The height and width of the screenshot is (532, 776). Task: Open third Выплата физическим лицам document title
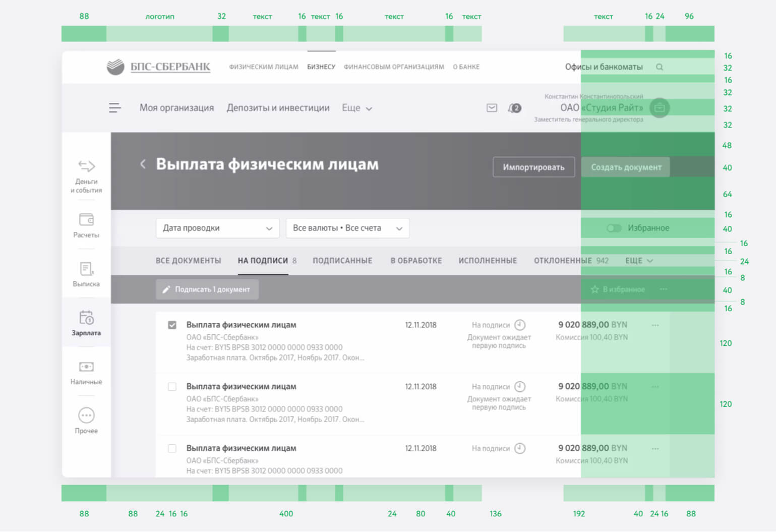coord(242,448)
